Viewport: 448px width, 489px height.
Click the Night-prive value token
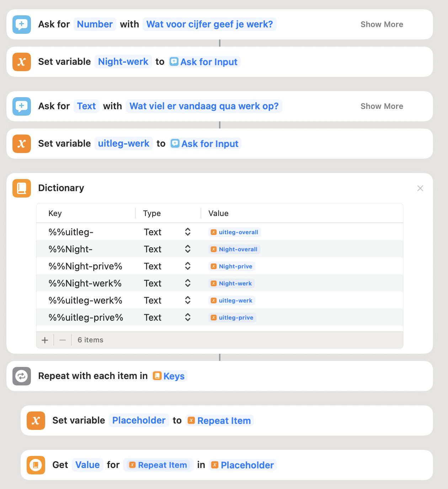tap(232, 267)
